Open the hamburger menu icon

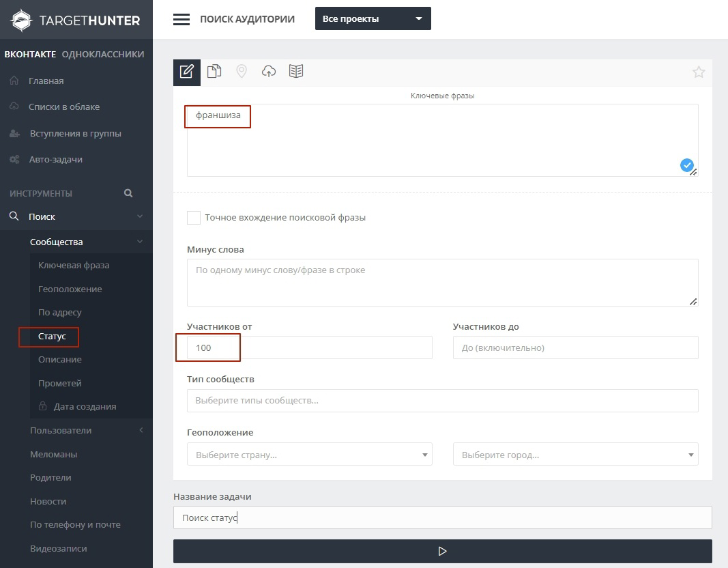[181, 19]
